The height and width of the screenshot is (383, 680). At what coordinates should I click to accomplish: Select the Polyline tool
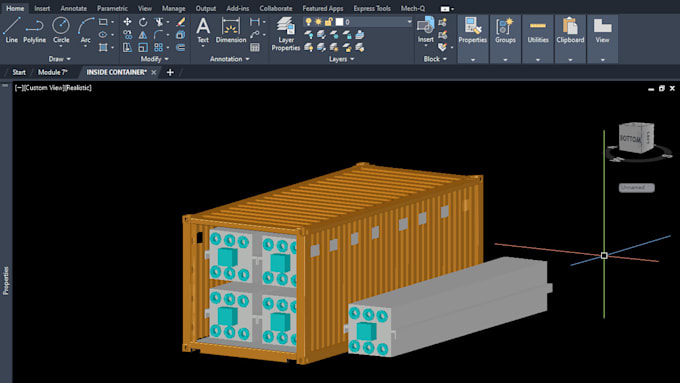pos(34,30)
